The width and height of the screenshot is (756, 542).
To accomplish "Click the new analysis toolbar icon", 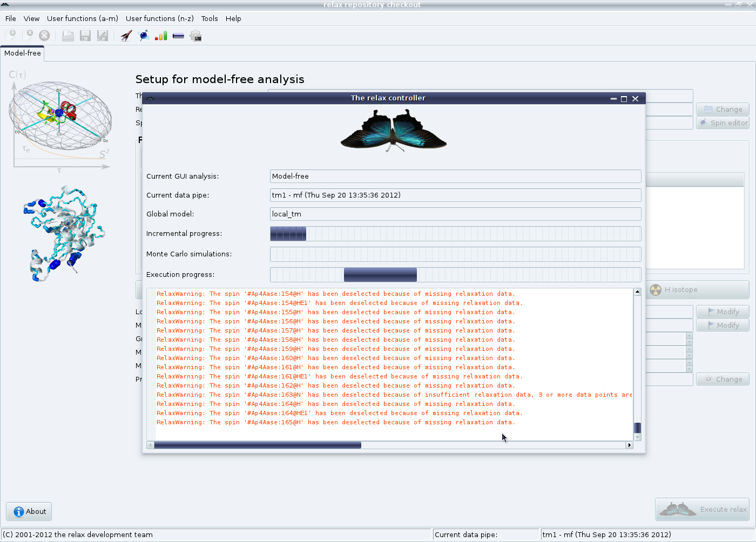I will [x=11, y=36].
